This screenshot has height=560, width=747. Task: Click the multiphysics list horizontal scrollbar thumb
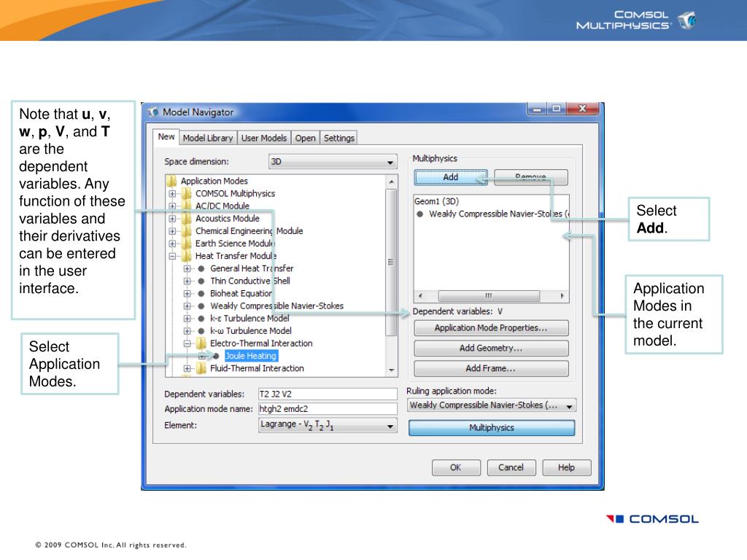pyautogui.click(x=489, y=296)
